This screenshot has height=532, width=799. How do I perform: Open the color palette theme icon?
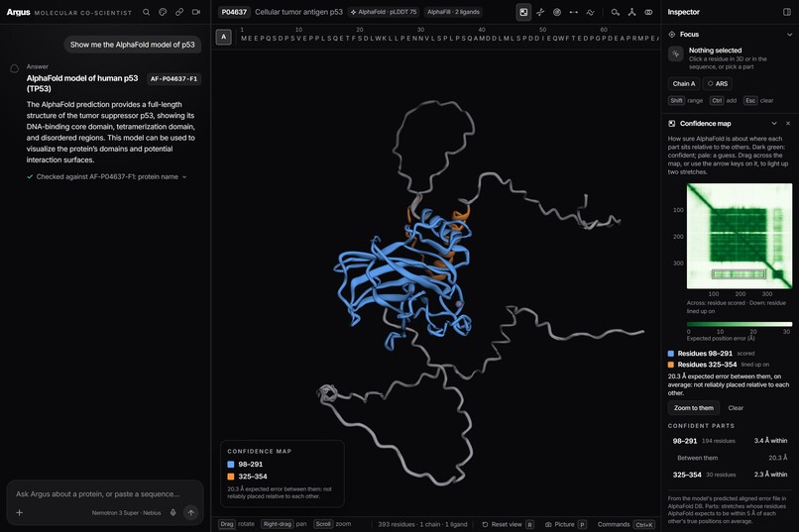point(163,12)
